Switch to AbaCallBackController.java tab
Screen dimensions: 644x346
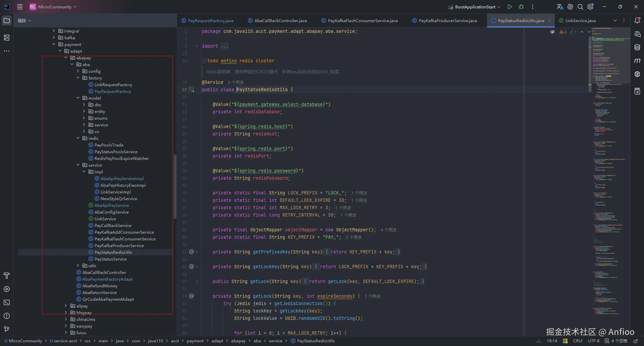277,20
